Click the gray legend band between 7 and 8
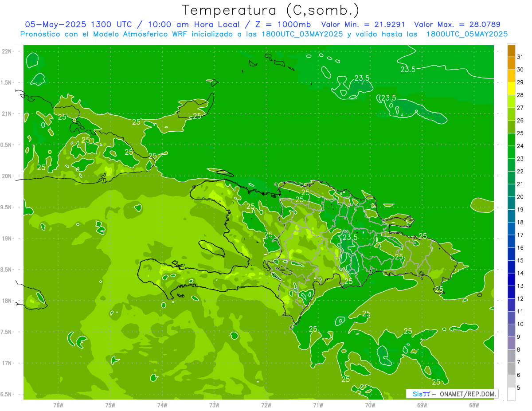The width and height of the screenshot is (532, 411). [x=511, y=356]
